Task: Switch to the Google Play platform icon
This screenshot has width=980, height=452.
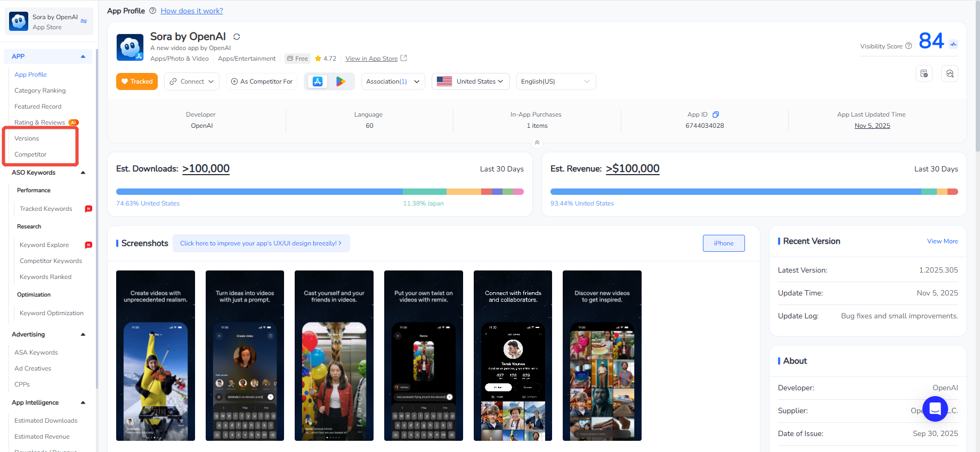Action: (341, 81)
